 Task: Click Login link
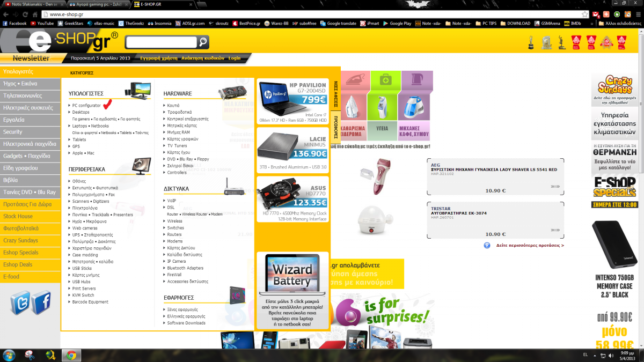235,58
